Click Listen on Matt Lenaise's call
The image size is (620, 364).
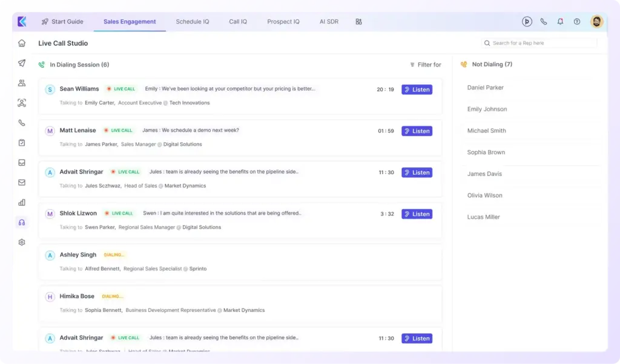point(417,131)
